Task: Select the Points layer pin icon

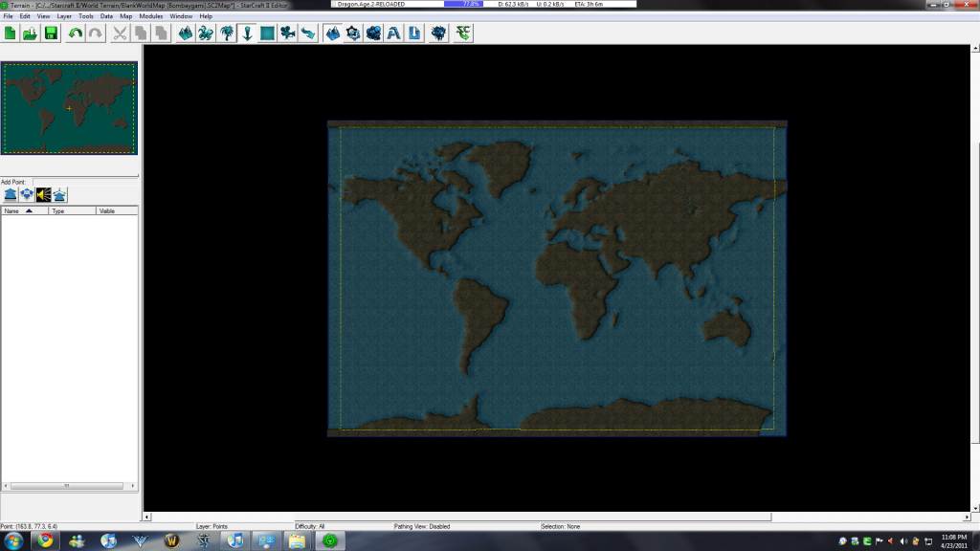Action: tap(248, 33)
